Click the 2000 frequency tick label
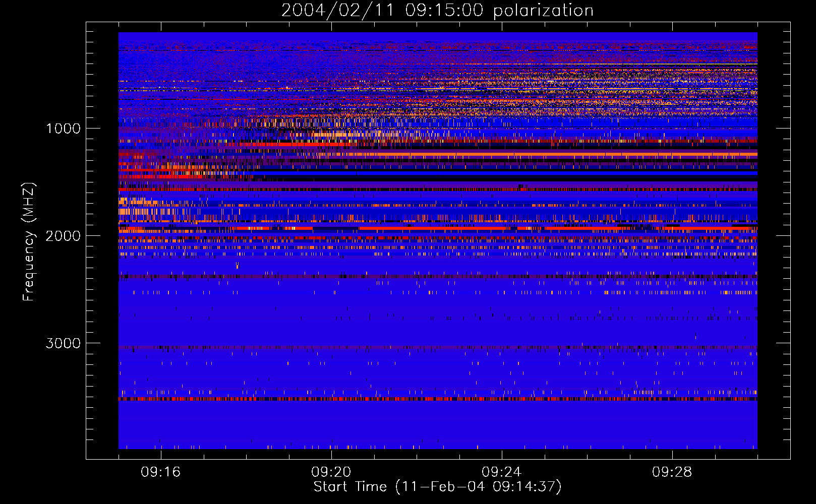 63,236
